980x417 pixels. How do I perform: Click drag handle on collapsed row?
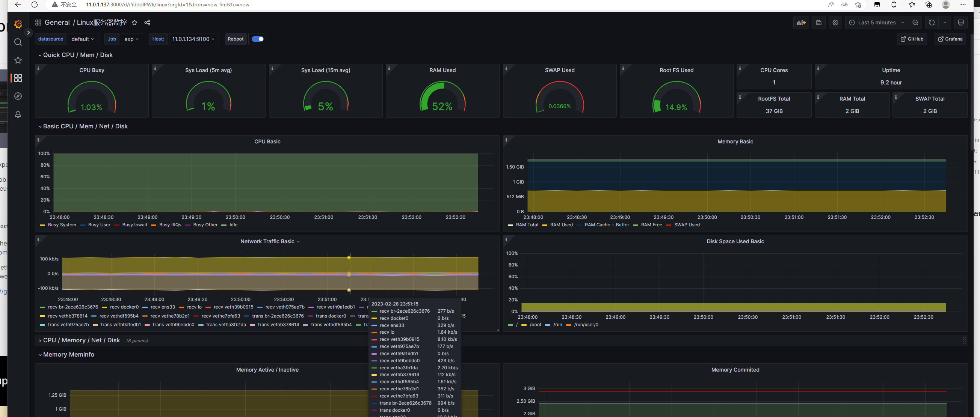(964, 340)
